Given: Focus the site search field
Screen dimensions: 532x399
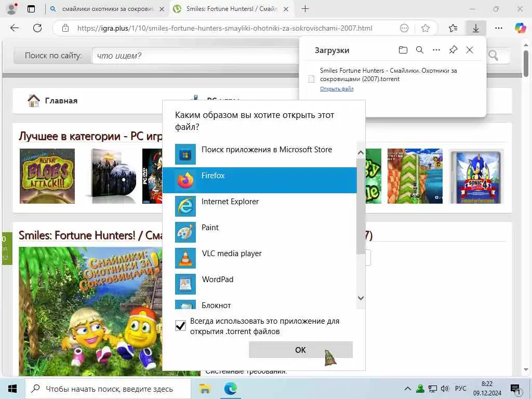Looking at the screenshot, I should pos(195,56).
